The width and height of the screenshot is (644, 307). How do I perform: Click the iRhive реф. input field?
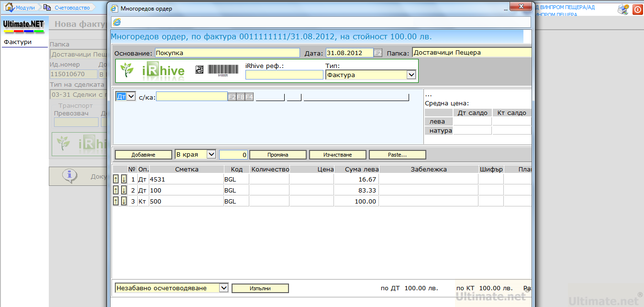285,75
